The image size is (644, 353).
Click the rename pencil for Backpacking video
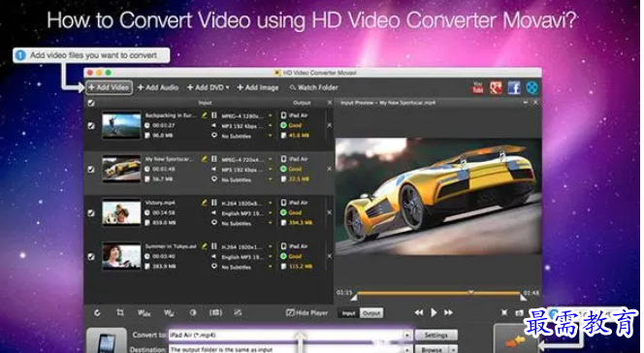pos(204,115)
